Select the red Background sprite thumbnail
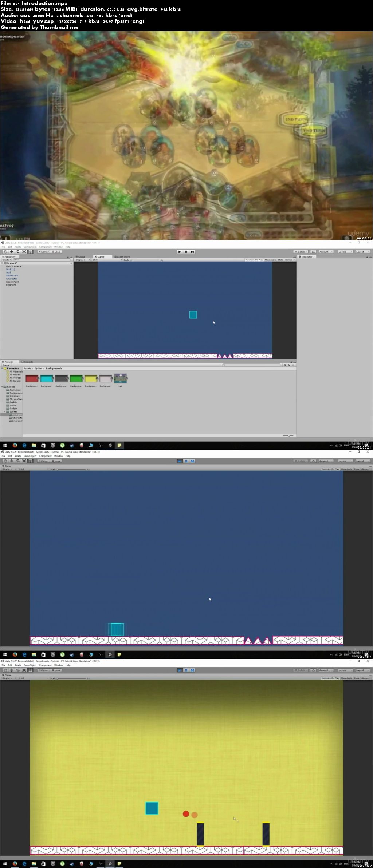Screen dimensions: 373x868 click(32, 379)
